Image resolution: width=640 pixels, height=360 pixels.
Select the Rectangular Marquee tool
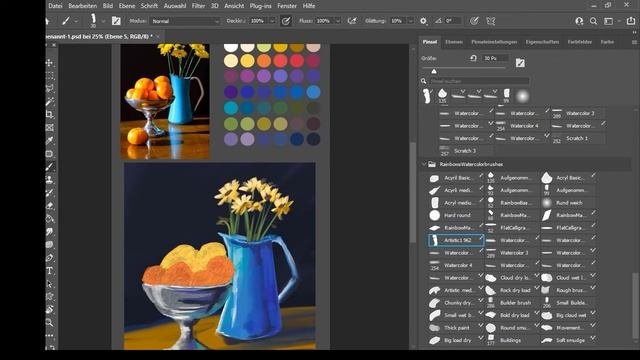[49, 76]
